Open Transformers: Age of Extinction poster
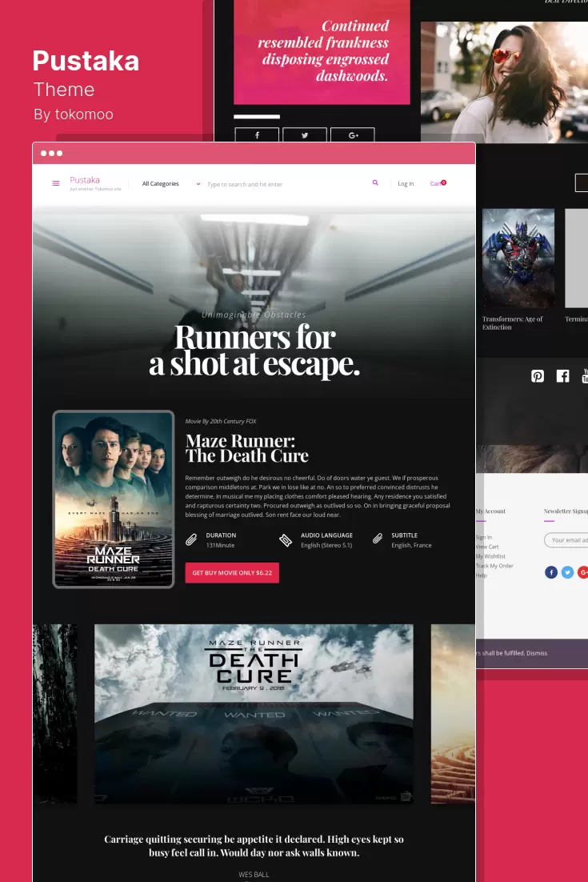Viewport: 588px width, 882px height. tap(518, 259)
